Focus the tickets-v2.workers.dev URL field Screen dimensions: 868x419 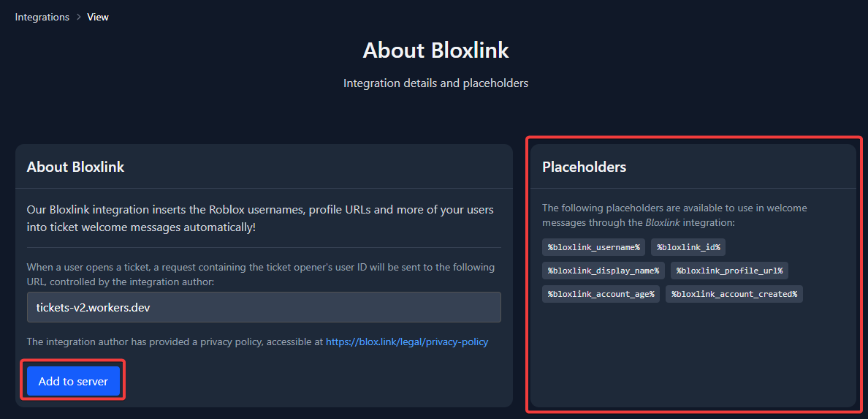coord(264,307)
